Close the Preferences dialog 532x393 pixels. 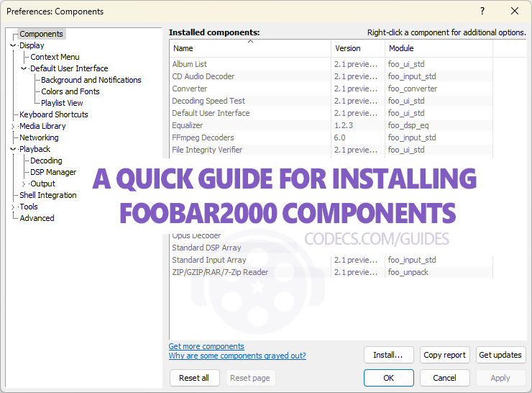click(x=514, y=12)
